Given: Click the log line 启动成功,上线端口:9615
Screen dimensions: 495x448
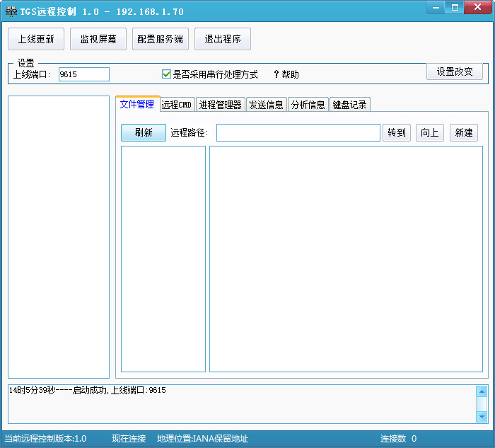Looking at the screenshot, I should pos(87,390).
